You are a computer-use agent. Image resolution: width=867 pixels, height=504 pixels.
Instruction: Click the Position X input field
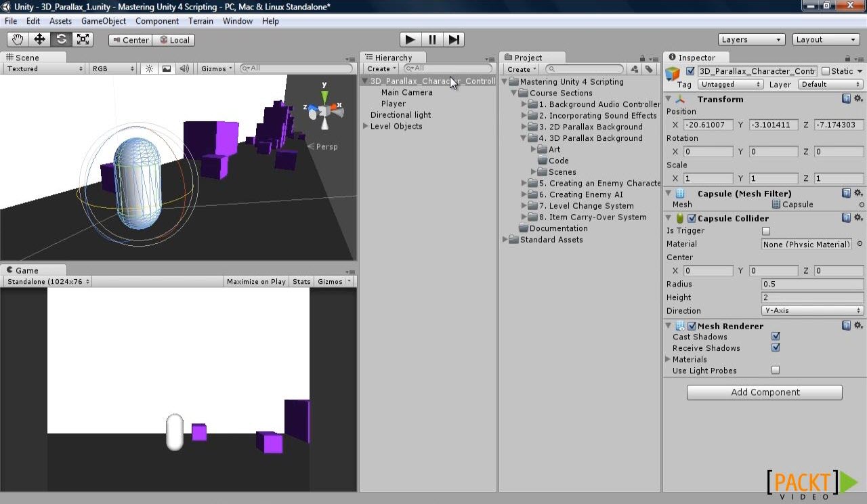point(708,125)
